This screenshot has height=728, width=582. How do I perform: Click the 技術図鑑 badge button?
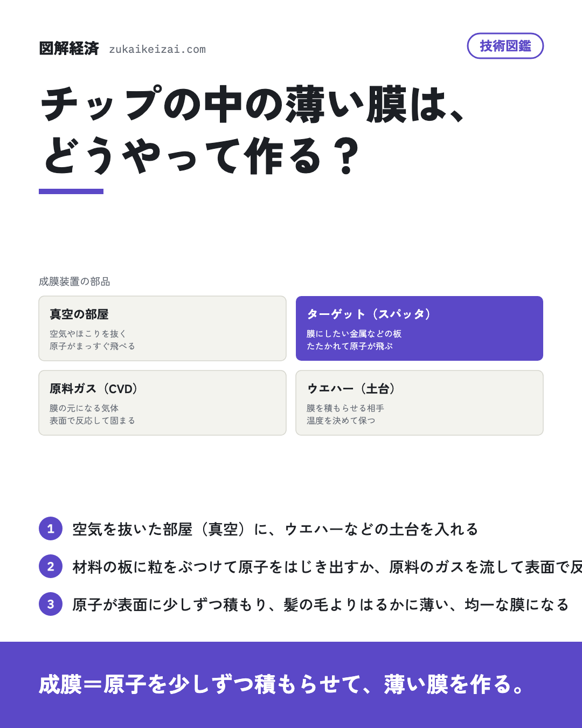505,46
